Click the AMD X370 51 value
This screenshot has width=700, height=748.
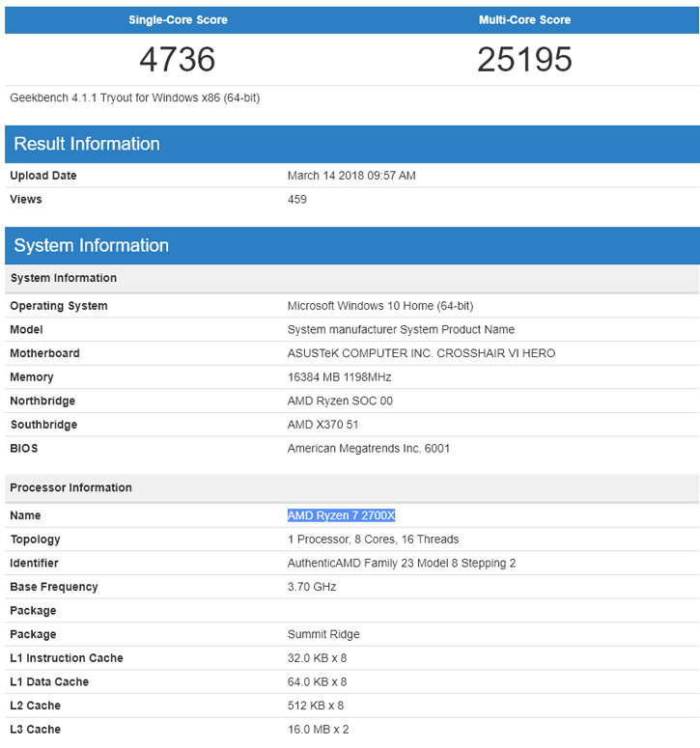pos(323,425)
